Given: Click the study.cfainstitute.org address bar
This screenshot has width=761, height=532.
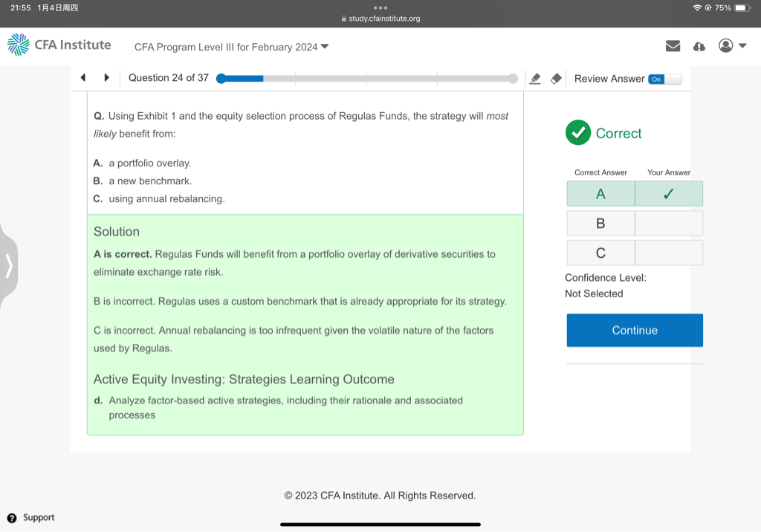Looking at the screenshot, I should pos(380,19).
